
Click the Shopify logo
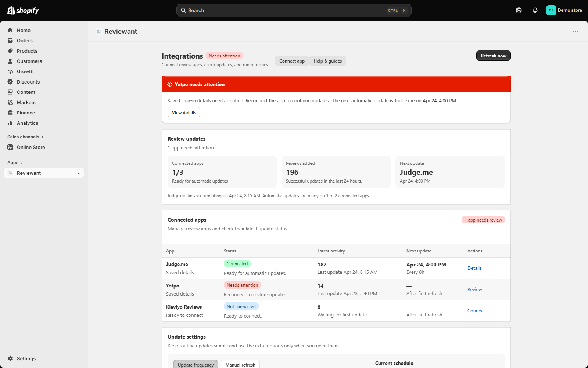23,10
